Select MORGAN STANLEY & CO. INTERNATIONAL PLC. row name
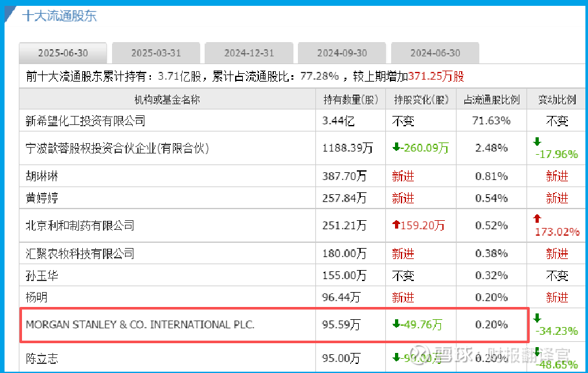588x373 pixels. [x=140, y=324]
